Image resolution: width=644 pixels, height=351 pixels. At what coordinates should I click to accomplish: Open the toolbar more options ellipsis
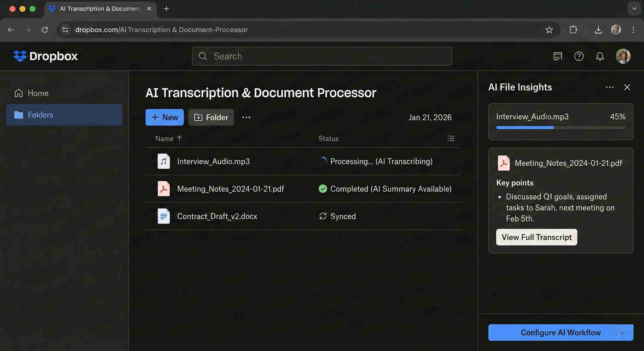coord(246,117)
